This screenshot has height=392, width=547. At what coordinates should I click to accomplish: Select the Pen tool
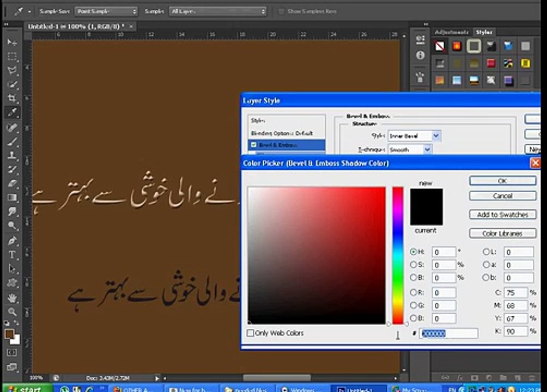point(12,240)
